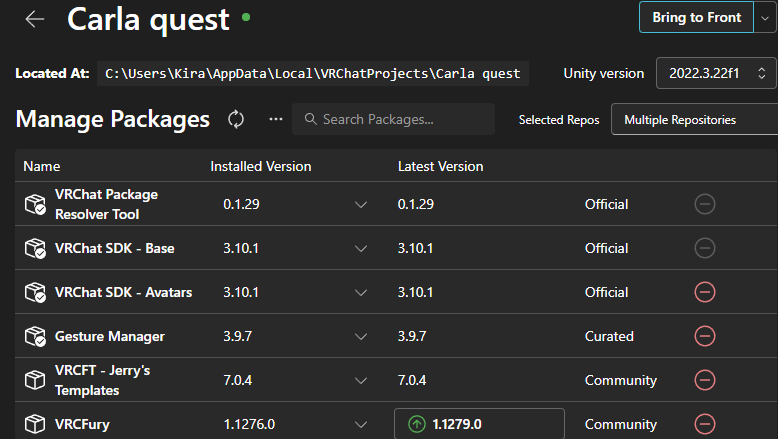Viewport: 778px width, 439px height.
Task: Expand version dropdown for Gesture Manager
Action: pyautogui.click(x=361, y=336)
